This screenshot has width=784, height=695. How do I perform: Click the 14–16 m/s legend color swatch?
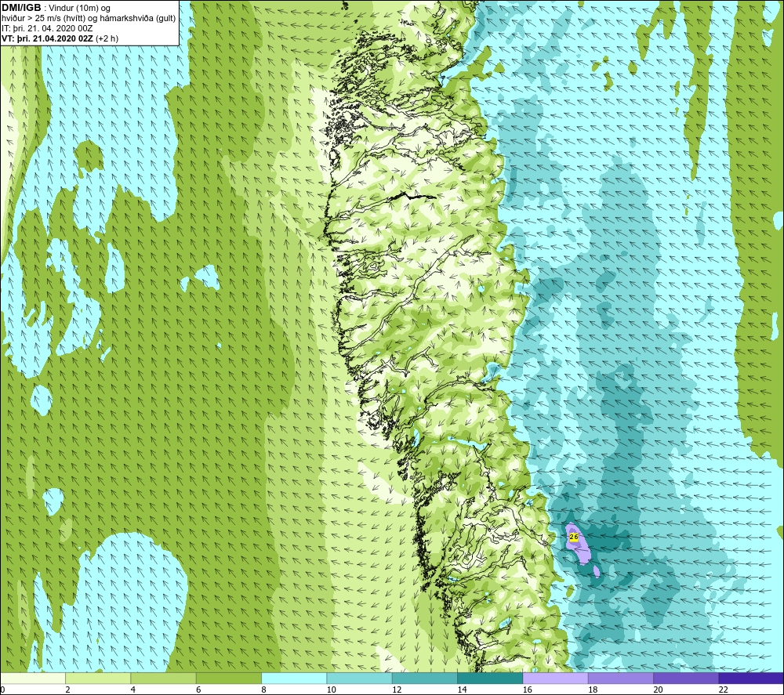tap(490, 678)
